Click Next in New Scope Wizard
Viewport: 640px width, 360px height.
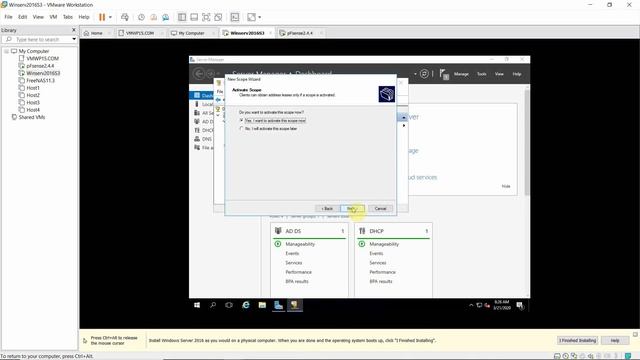352,209
